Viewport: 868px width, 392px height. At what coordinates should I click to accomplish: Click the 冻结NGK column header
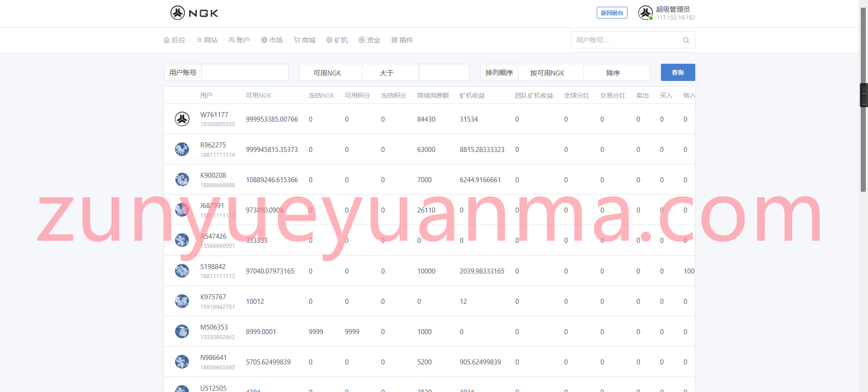tap(321, 95)
